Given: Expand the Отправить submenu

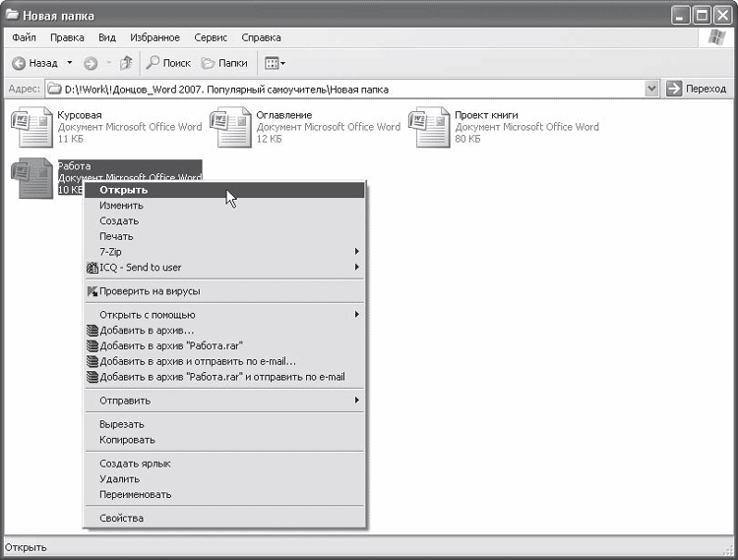Looking at the screenshot, I should pos(224,401).
